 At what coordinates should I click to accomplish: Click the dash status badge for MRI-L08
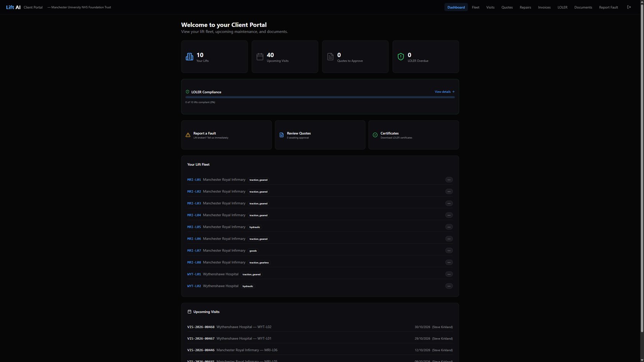[x=449, y=262]
